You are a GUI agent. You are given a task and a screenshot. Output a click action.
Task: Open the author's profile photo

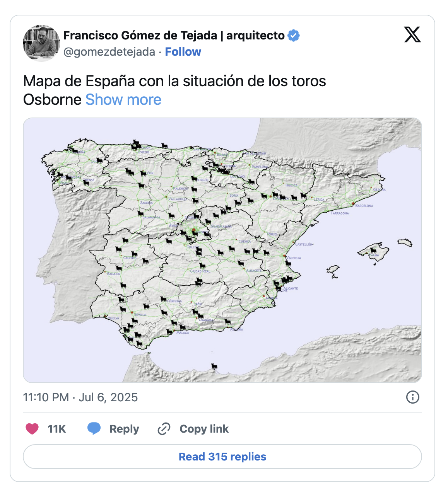coord(41,43)
